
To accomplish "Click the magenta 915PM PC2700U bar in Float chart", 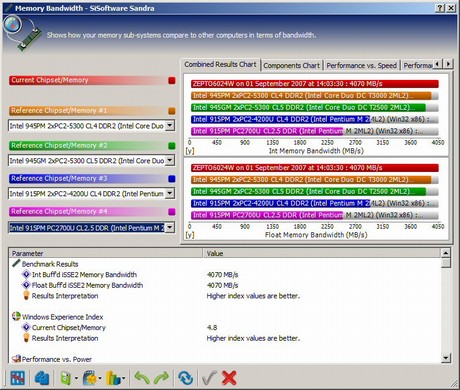I will point(267,215).
